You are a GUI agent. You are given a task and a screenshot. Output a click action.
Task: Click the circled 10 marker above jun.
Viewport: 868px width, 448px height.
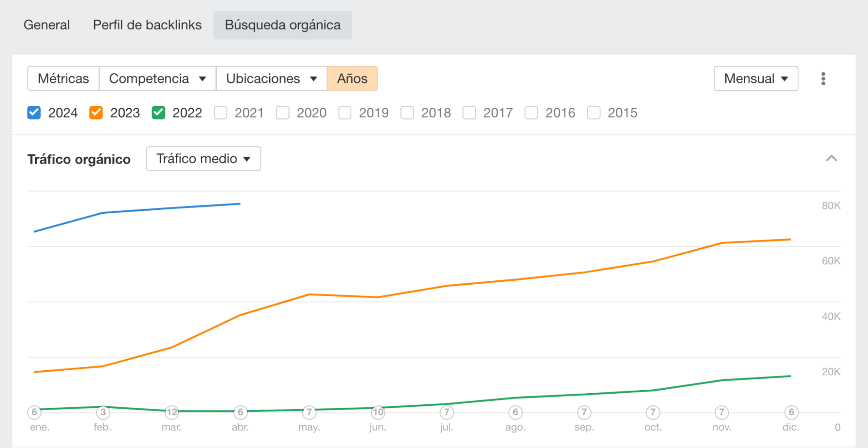pyautogui.click(x=378, y=412)
